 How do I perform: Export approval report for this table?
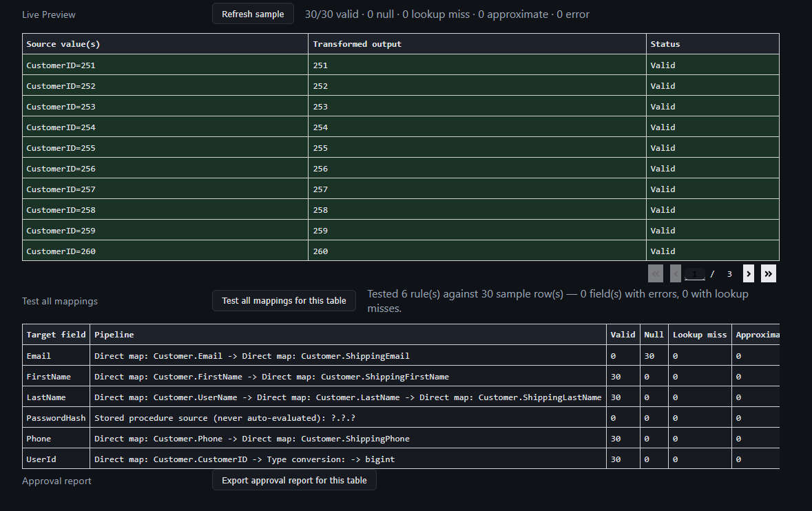pyautogui.click(x=294, y=481)
